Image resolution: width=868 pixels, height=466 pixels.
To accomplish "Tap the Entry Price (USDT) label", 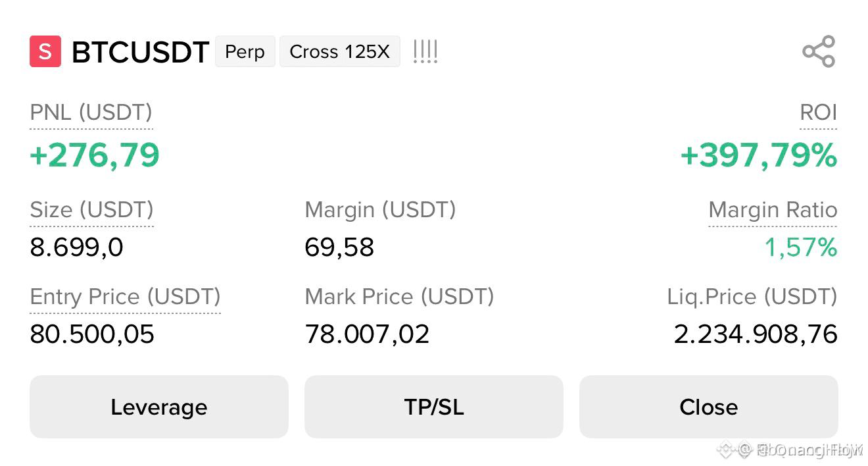I will 125,297.
